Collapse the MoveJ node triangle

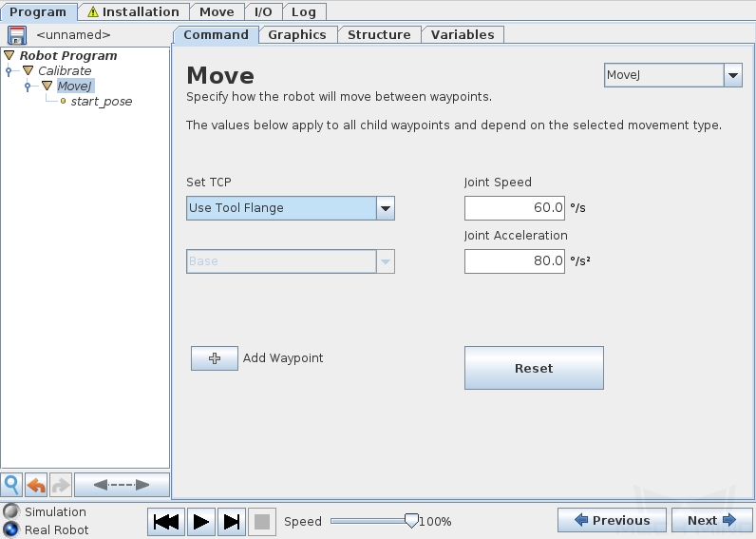click(47, 86)
